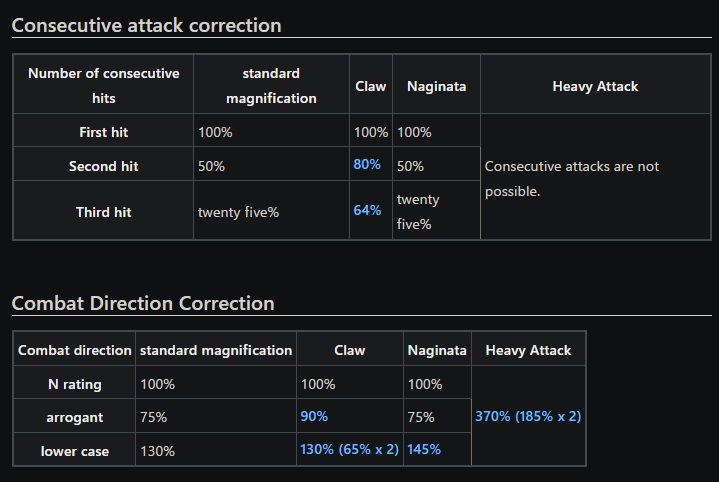This screenshot has height=482, width=719.
Task: Click the 370% (185% x 2) value
Action: (528, 416)
